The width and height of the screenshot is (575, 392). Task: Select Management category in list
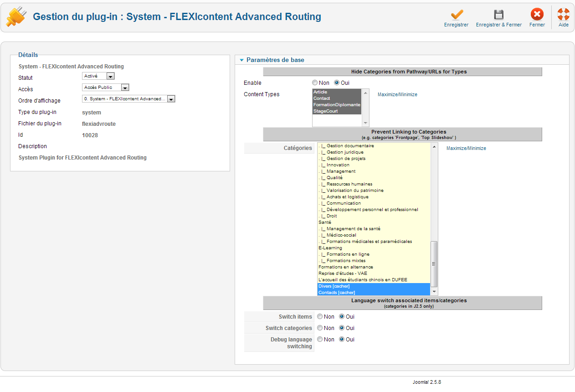tap(374, 171)
